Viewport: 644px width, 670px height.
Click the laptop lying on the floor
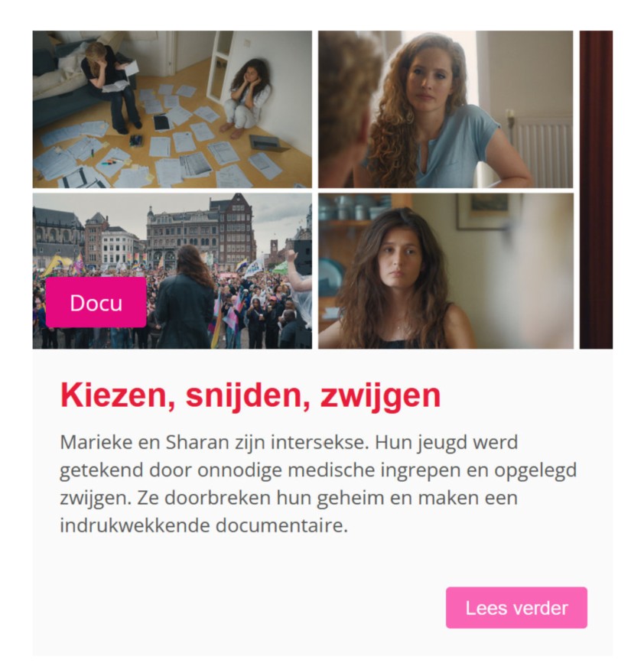point(269,143)
